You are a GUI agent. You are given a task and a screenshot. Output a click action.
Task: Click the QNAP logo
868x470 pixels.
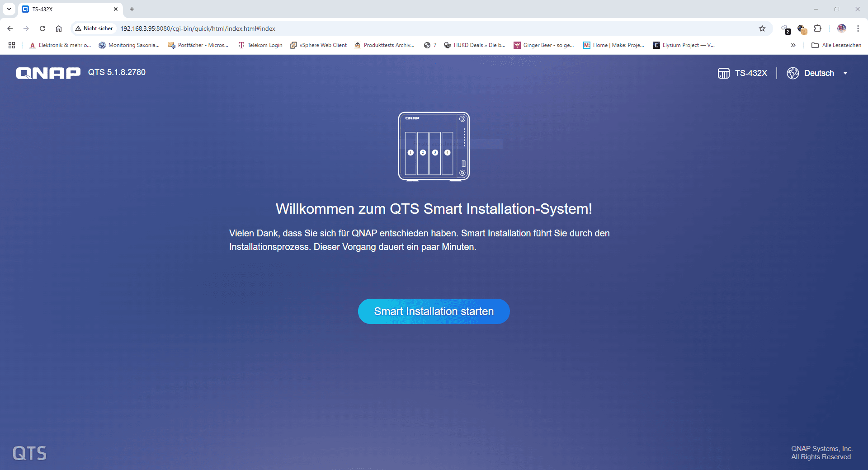point(48,73)
